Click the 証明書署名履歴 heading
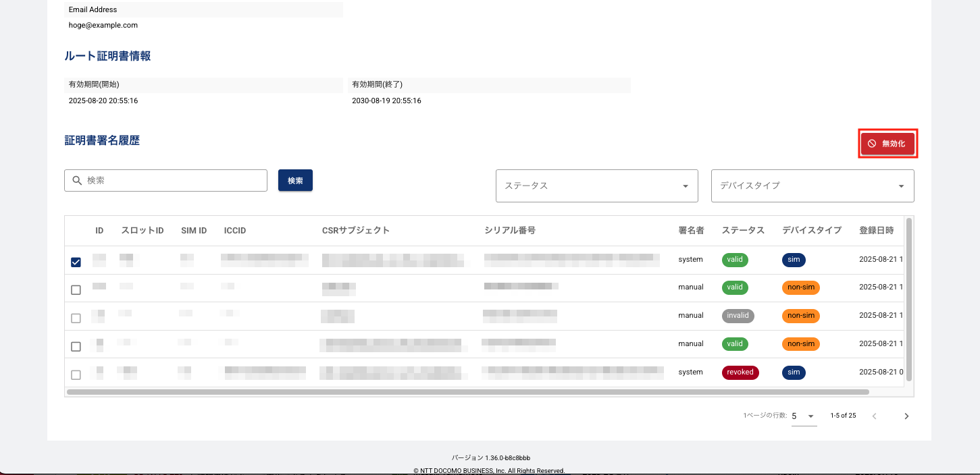 click(102, 140)
